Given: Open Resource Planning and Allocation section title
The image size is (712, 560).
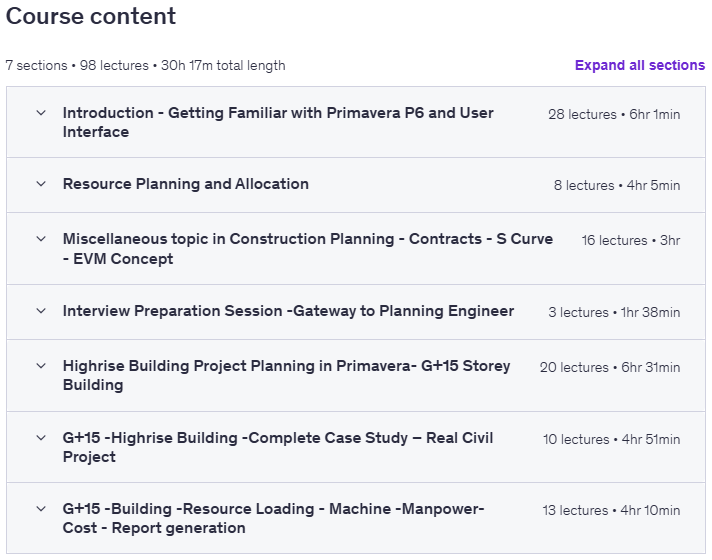Looking at the screenshot, I should coord(186,184).
